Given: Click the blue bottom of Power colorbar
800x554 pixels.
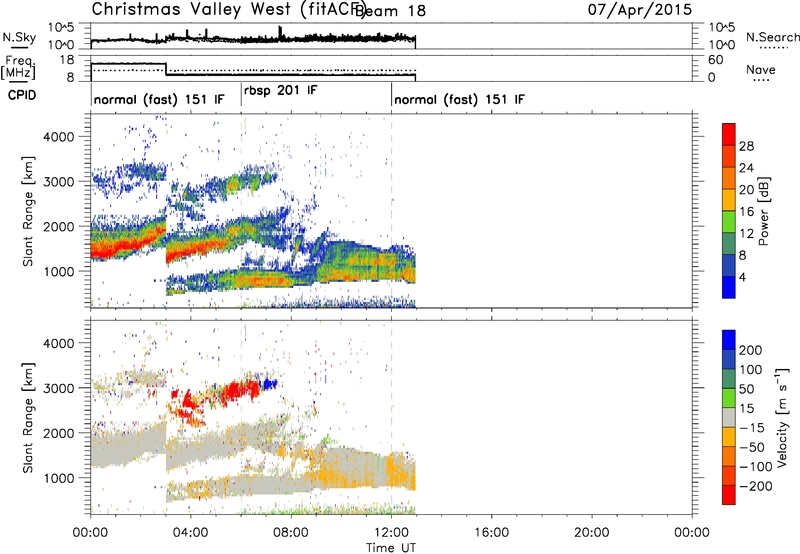Looking at the screenshot, I should point(729,287).
